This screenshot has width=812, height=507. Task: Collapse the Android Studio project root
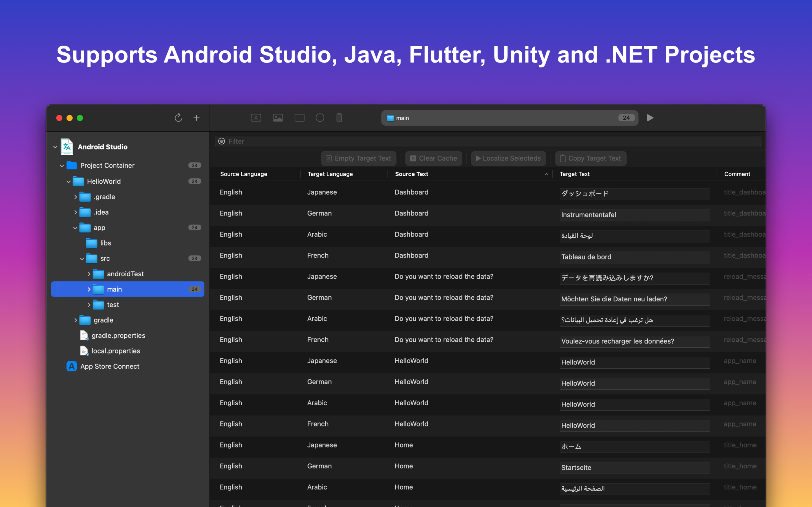(x=55, y=147)
